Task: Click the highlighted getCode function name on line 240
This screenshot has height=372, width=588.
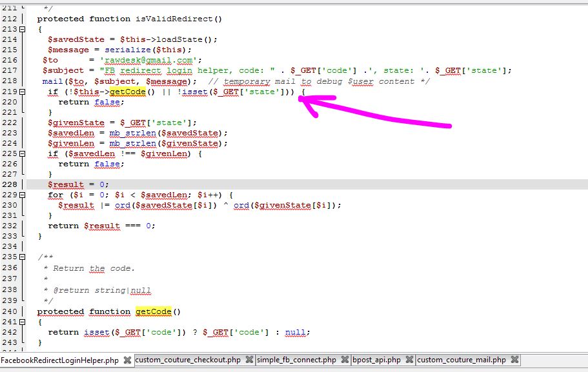Action: (153, 311)
